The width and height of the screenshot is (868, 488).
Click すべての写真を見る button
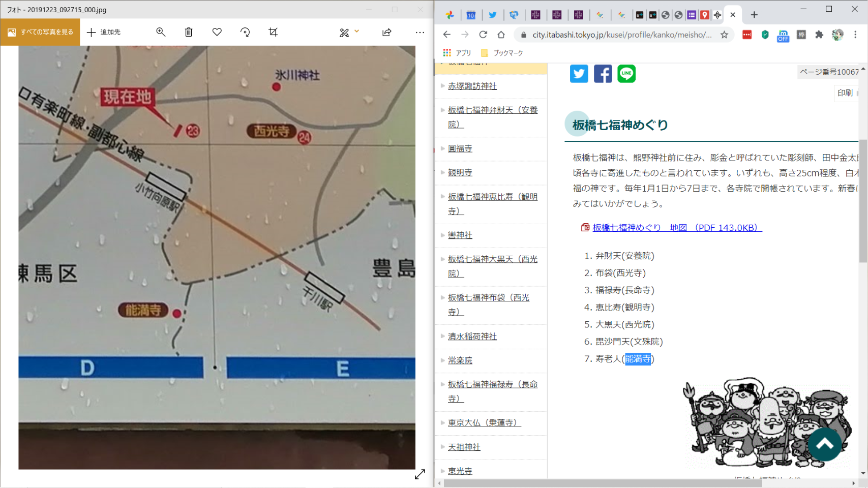40,32
